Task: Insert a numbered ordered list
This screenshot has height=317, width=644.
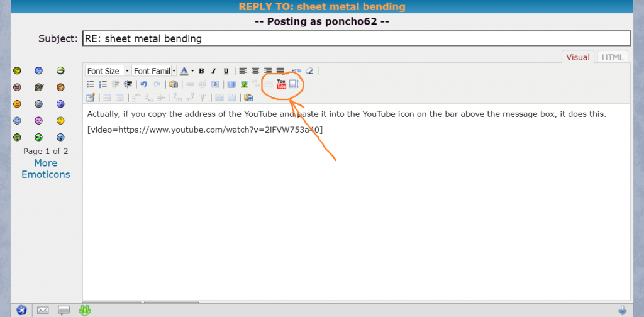Action: (x=103, y=84)
